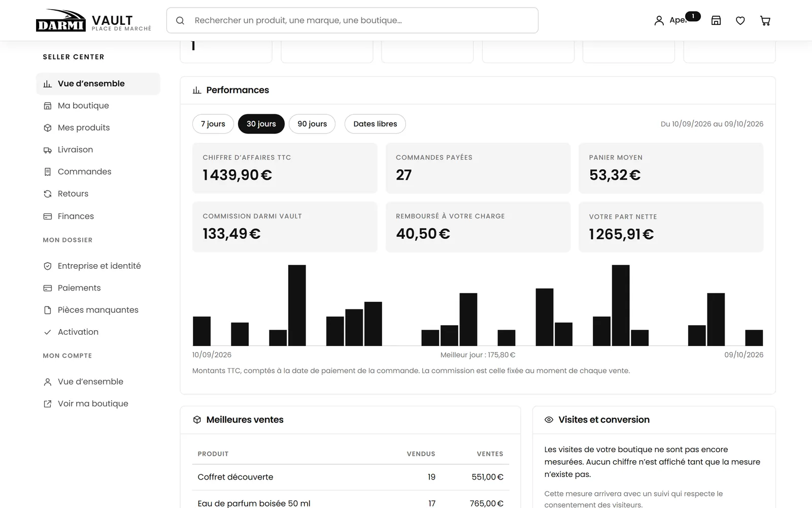The width and height of the screenshot is (812, 508).
Task: Click the Mes produits box icon
Action: coord(48,128)
